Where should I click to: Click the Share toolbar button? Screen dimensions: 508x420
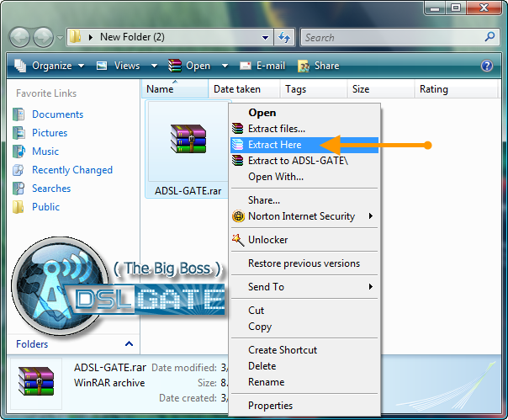[x=318, y=66]
